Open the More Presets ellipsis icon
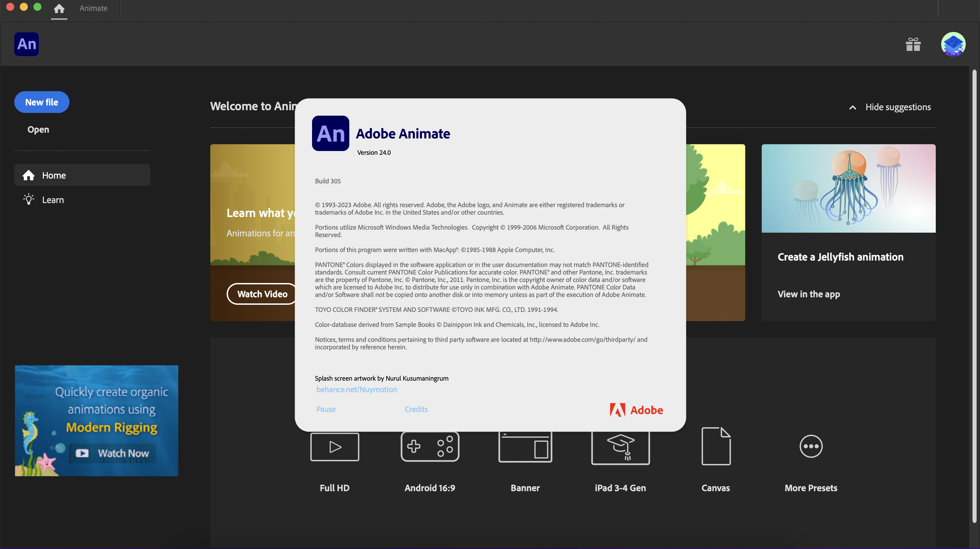980x549 pixels. pos(811,446)
